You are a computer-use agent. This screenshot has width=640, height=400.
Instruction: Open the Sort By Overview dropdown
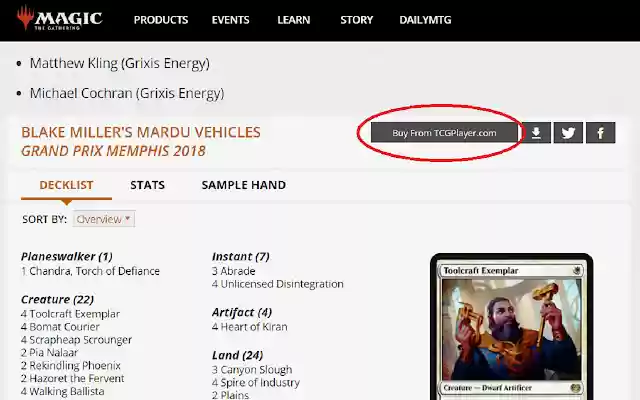coord(104,219)
